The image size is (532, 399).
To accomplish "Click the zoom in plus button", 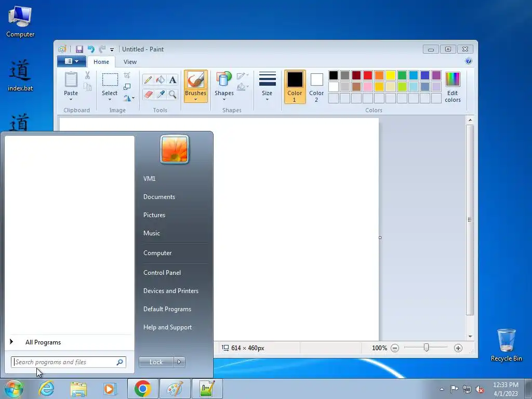I will pyautogui.click(x=458, y=348).
